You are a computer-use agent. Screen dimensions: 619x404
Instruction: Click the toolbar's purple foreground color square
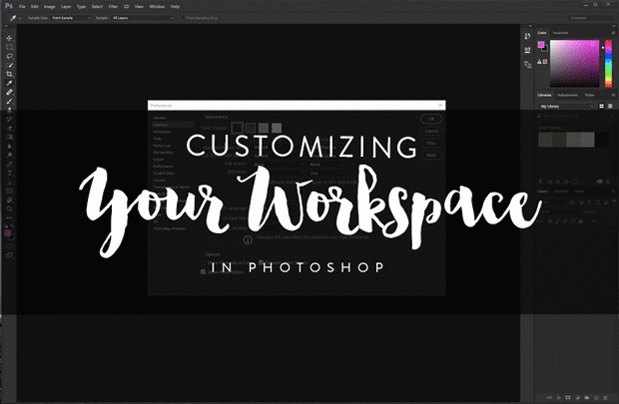click(x=8, y=233)
